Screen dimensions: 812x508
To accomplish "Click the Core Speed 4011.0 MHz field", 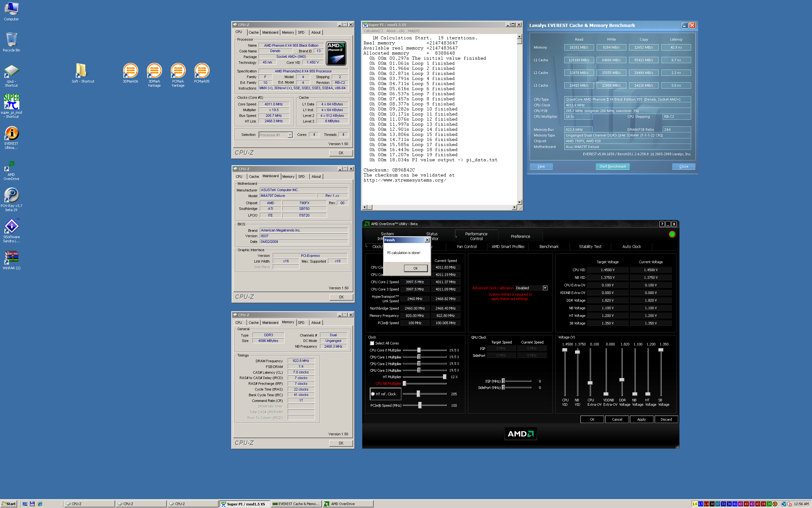I will pos(274,104).
